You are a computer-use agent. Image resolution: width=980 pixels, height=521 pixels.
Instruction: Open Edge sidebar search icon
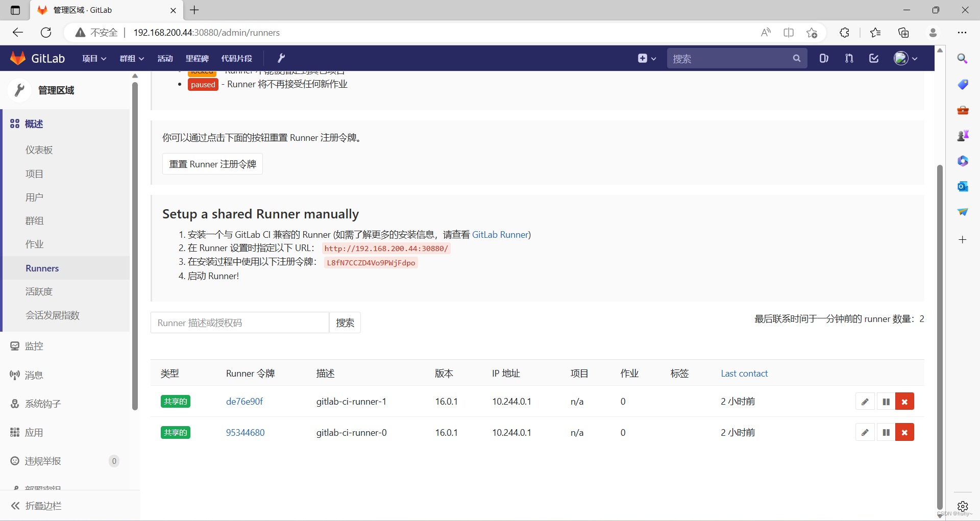click(963, 59)
